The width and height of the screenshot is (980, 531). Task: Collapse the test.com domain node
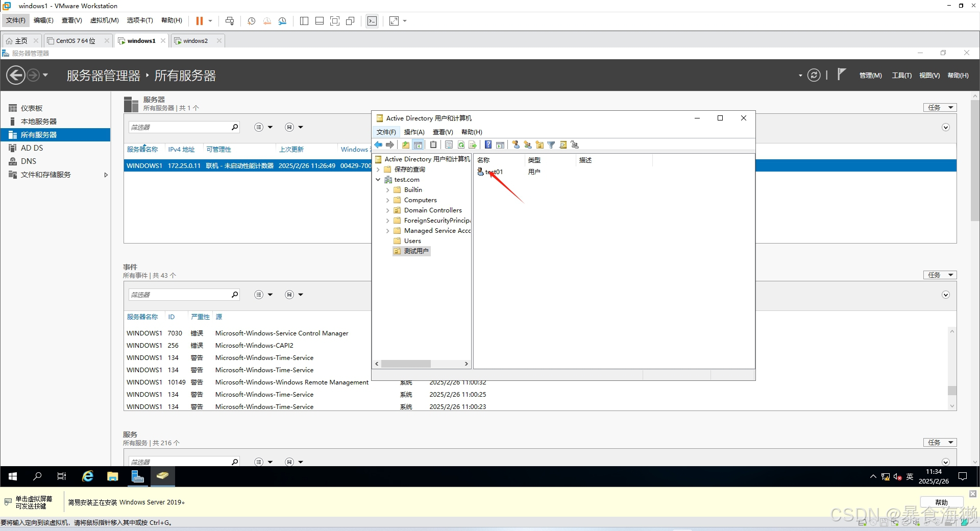point(378,180)
